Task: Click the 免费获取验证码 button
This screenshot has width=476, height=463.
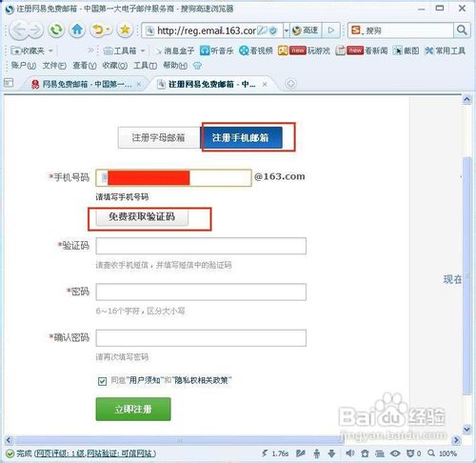Action: point(142,217)
